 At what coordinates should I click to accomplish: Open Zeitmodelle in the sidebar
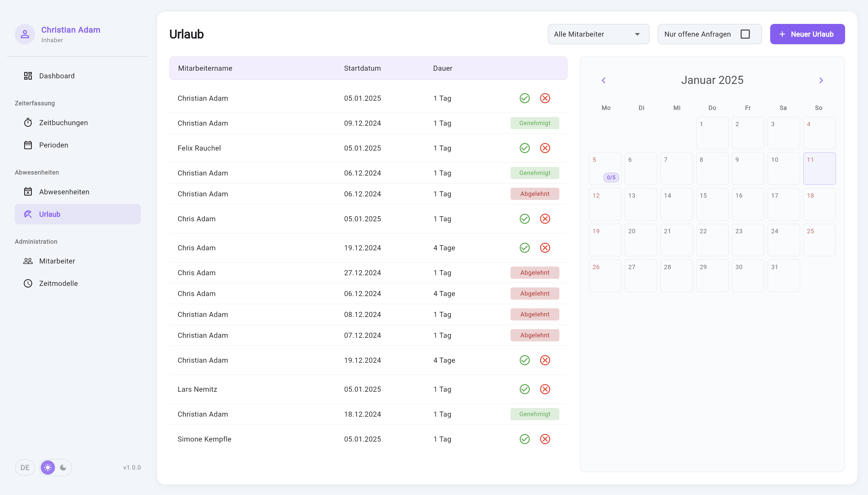(x=58, y=283)
